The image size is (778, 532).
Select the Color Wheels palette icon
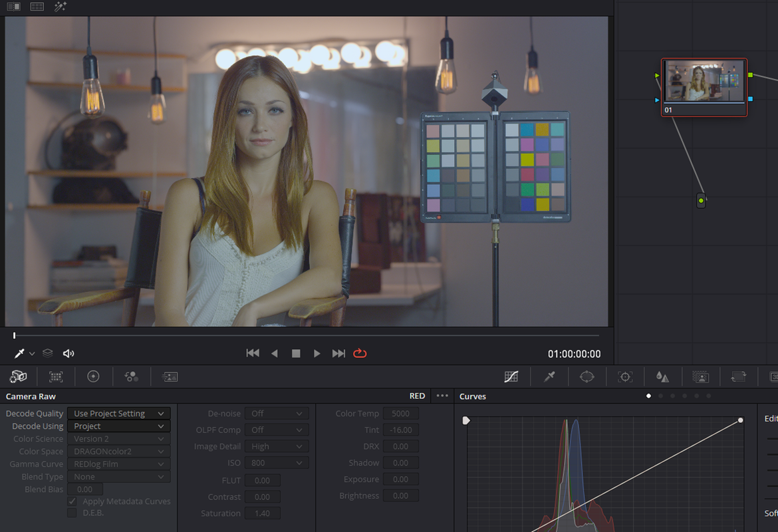(x=93, y=376)
